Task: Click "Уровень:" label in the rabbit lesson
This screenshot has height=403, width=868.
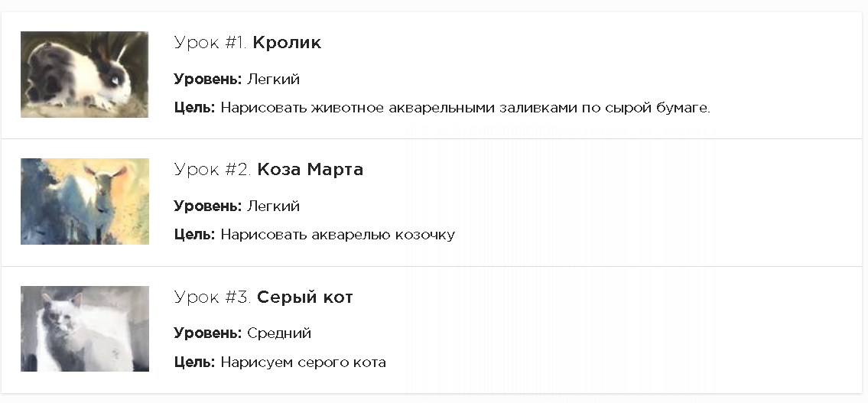Action: click(x=207, y=80)
